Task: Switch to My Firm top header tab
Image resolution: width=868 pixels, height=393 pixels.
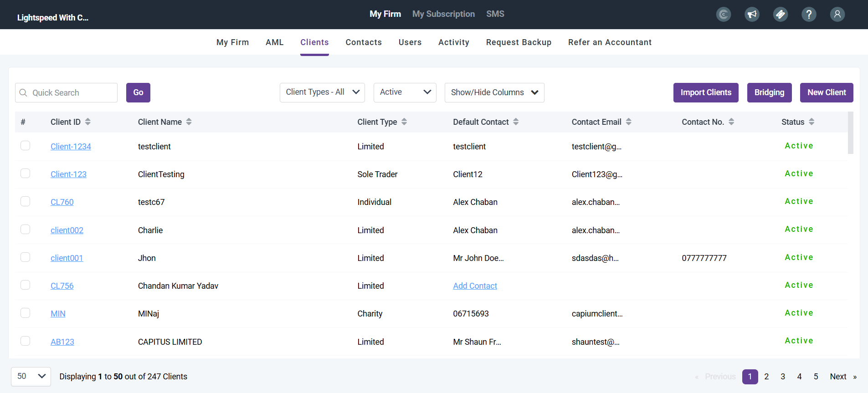Action: pyautogui.click(x=385, y=14)
